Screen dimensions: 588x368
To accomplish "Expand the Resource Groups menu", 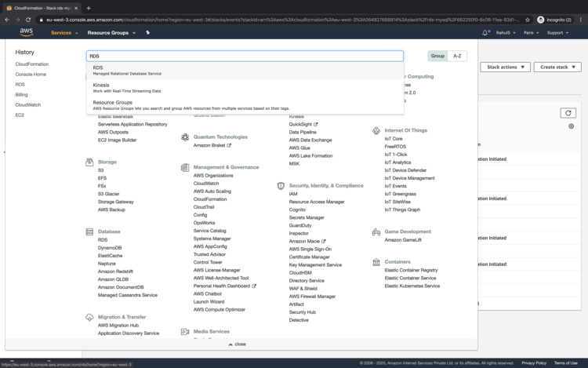I will pyautogui.click(x=111, y=33).
